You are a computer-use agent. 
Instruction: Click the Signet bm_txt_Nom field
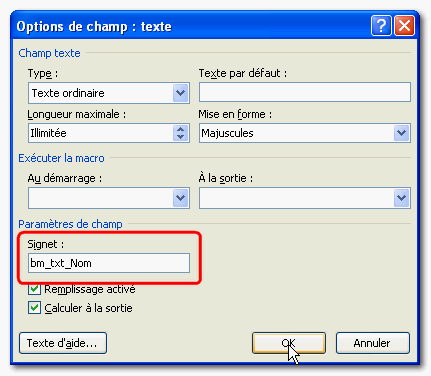point(109,263)
